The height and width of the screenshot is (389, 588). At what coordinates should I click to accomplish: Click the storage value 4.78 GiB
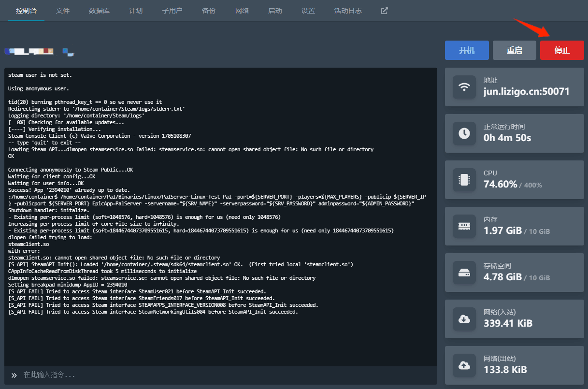(502, 277)
